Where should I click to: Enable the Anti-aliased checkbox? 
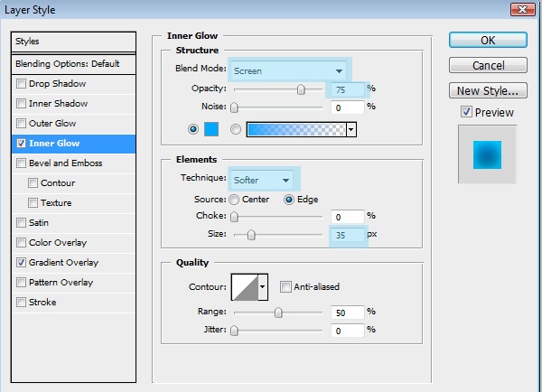pyautogui.click(x=285, y=286)
